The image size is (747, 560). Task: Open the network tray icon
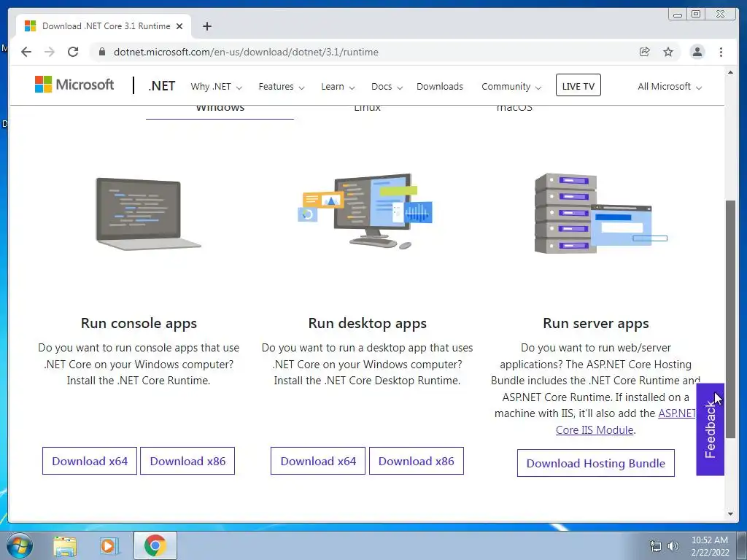pyautogui.click(x=656, y=546)
